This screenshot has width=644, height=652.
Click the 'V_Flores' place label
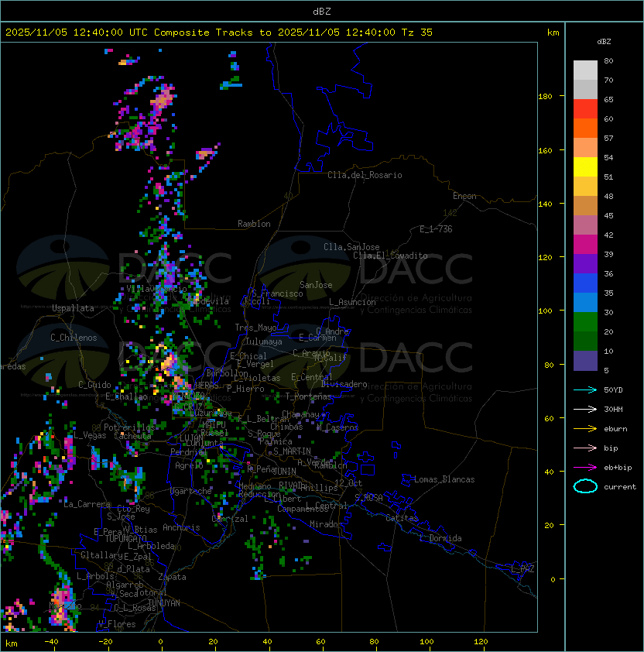[117, 624]
